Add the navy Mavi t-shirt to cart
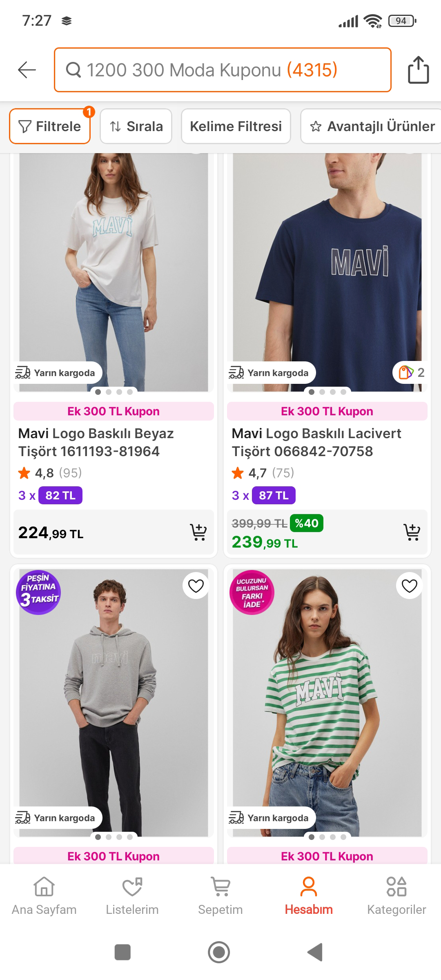This screenshot has height=980, width=441. point(412,532)
